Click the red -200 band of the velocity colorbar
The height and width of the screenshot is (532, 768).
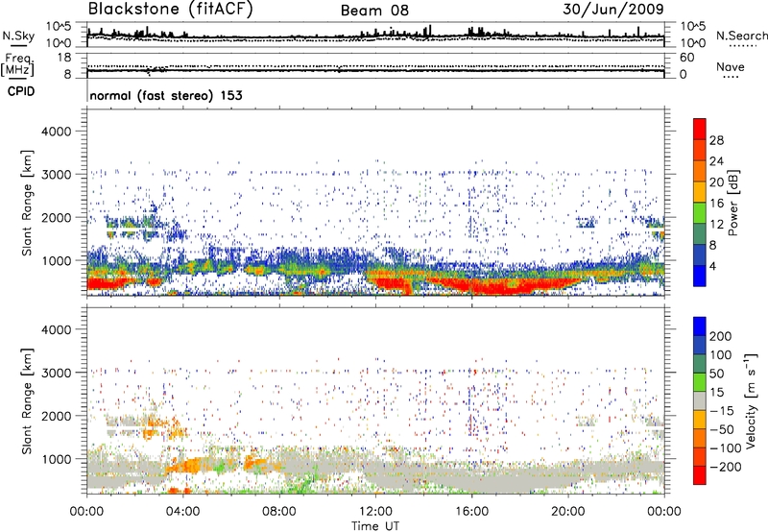[700, 475]
